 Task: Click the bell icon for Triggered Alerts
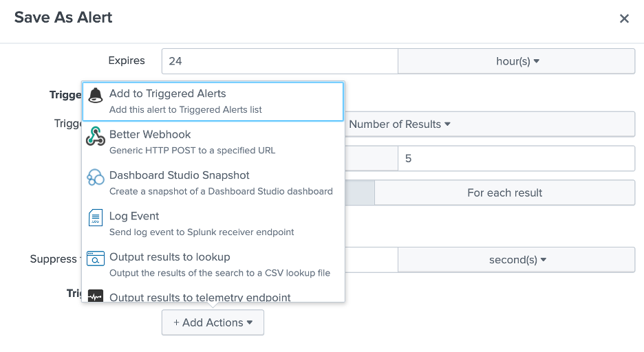(95, 95)
